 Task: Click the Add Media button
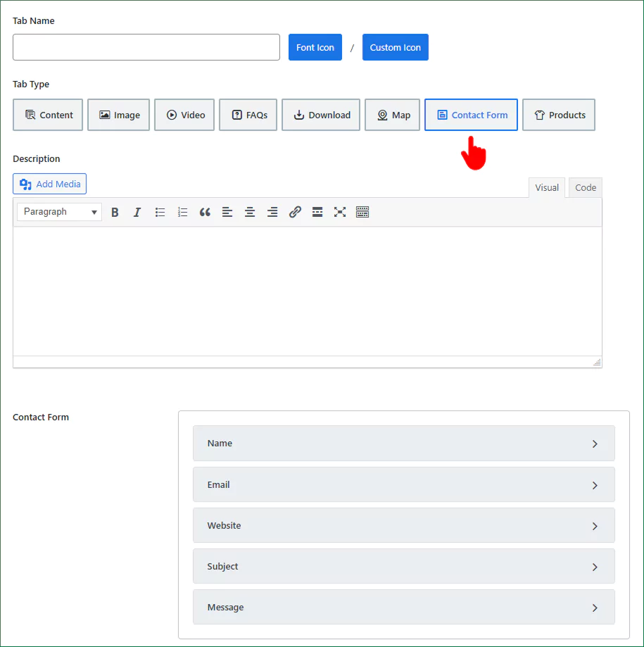(49, 184)
